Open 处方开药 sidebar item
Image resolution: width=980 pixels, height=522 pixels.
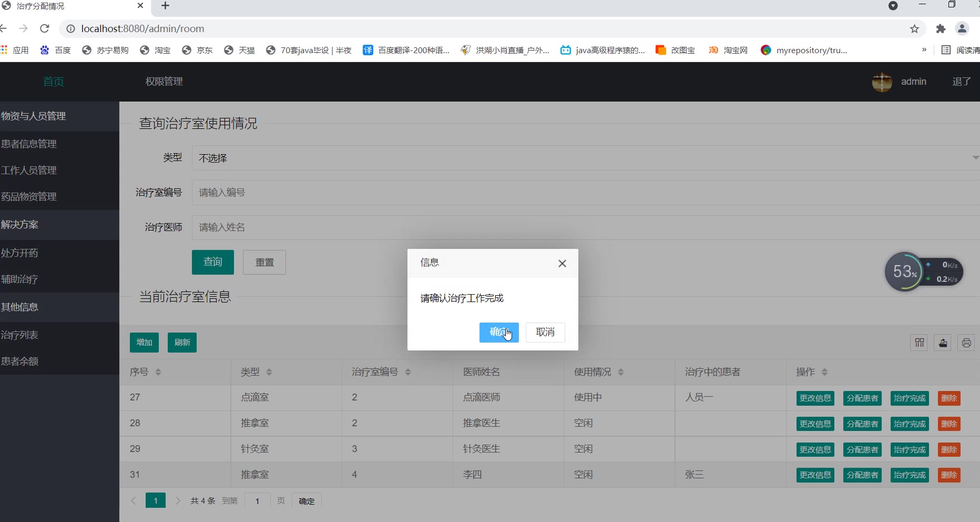pyautogui.click(x=59, y=253)
